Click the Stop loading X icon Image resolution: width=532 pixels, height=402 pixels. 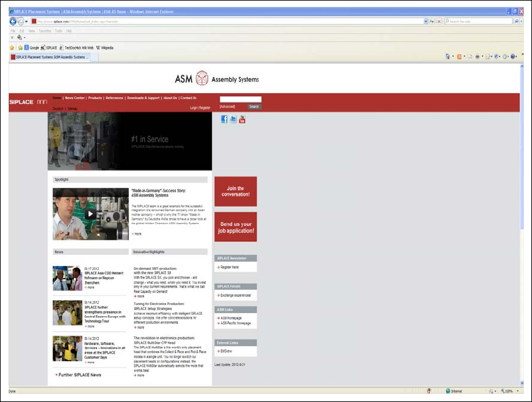click(439, 21)
